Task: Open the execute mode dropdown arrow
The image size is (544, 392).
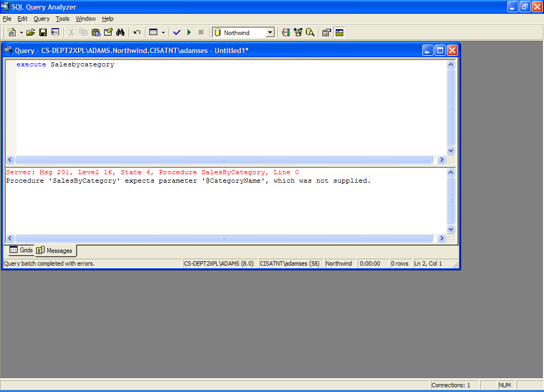Action: (x=163, y=32)
